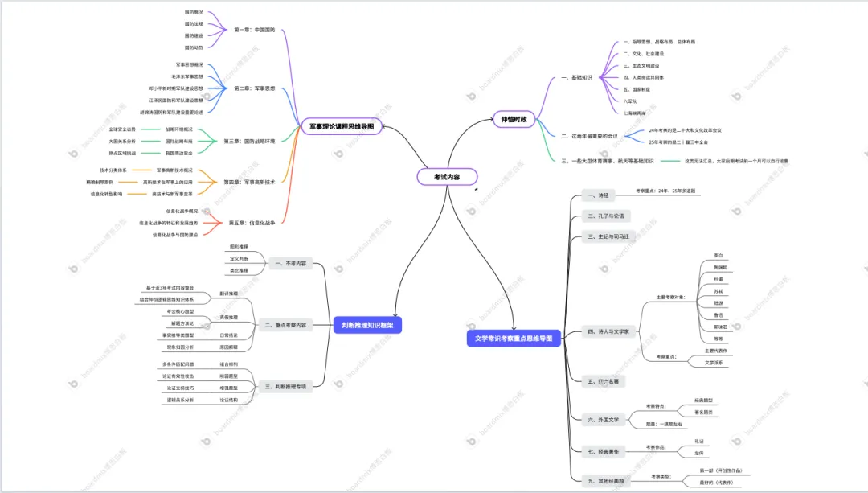The width and height of the screenshot is (868, 493).
Task: Click the leaf node 军事高新技术概况
Action: 174,170
